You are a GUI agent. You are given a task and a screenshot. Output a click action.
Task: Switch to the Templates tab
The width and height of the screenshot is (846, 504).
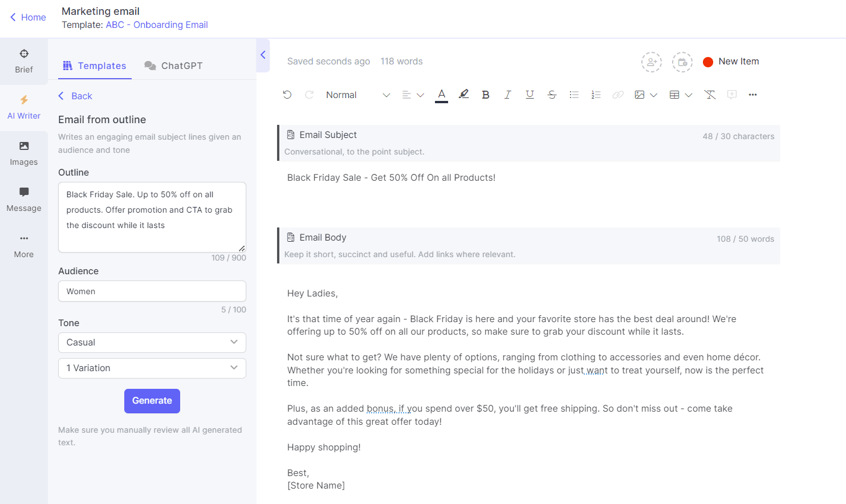pos(95,66)
